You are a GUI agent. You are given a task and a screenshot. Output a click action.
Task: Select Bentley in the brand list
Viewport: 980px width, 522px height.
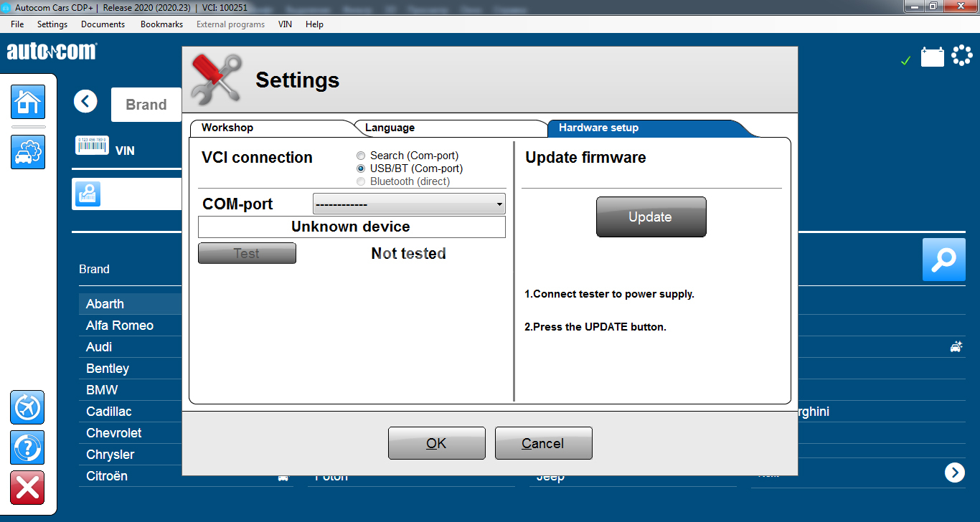point(130,369)
